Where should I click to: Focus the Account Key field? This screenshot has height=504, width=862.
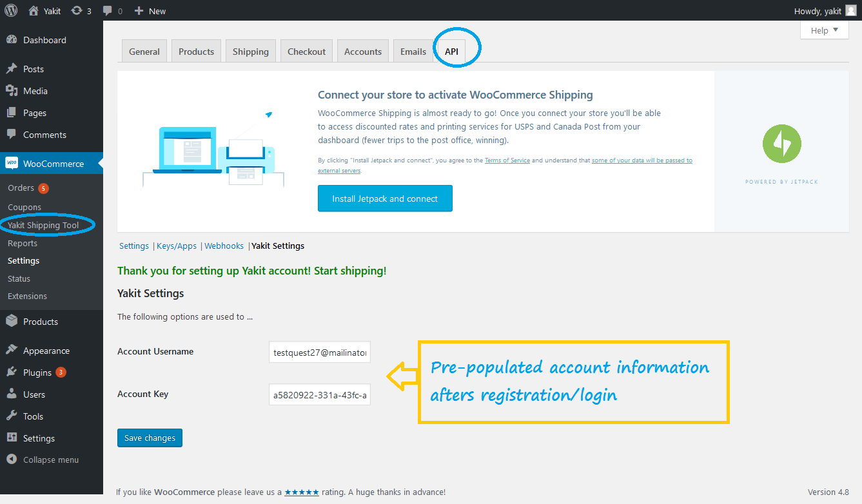pos(320,395)
